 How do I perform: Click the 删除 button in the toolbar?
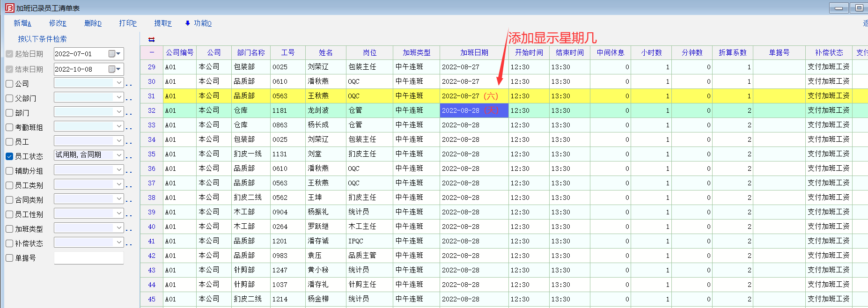point(93,23)
